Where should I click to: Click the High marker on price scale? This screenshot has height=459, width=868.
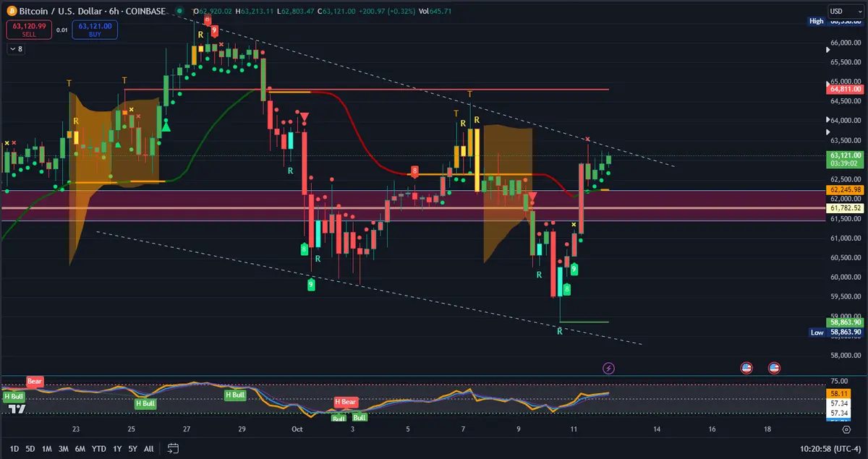817,22
